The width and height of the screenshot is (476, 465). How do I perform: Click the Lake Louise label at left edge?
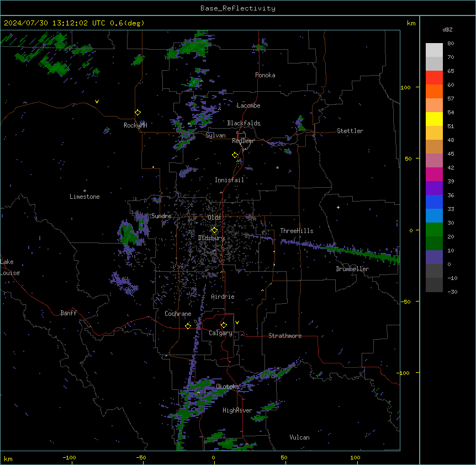coord(10,267)
